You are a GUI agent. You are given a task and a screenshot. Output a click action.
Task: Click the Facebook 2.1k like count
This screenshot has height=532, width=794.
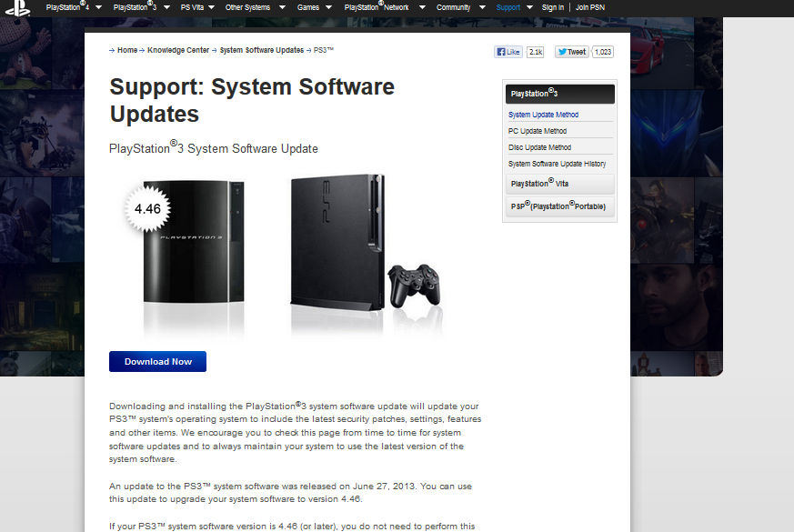pyautogui.click(x=536, y=52)
